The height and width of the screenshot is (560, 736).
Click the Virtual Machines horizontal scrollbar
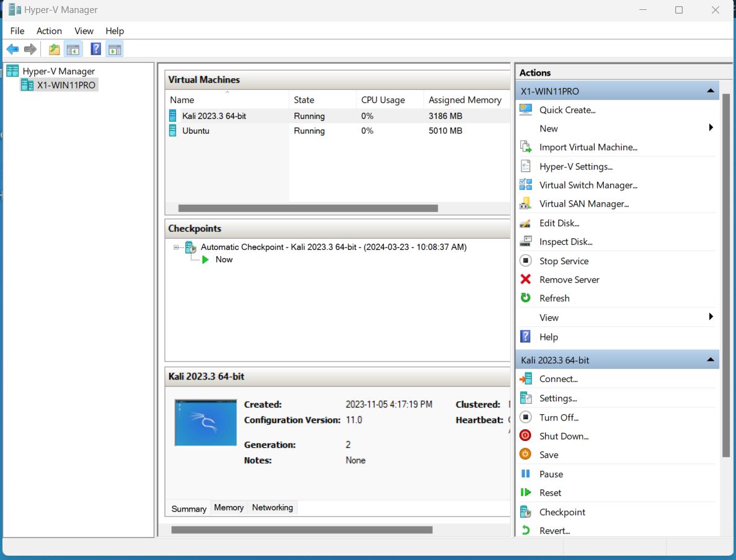[x=308, y=208]
